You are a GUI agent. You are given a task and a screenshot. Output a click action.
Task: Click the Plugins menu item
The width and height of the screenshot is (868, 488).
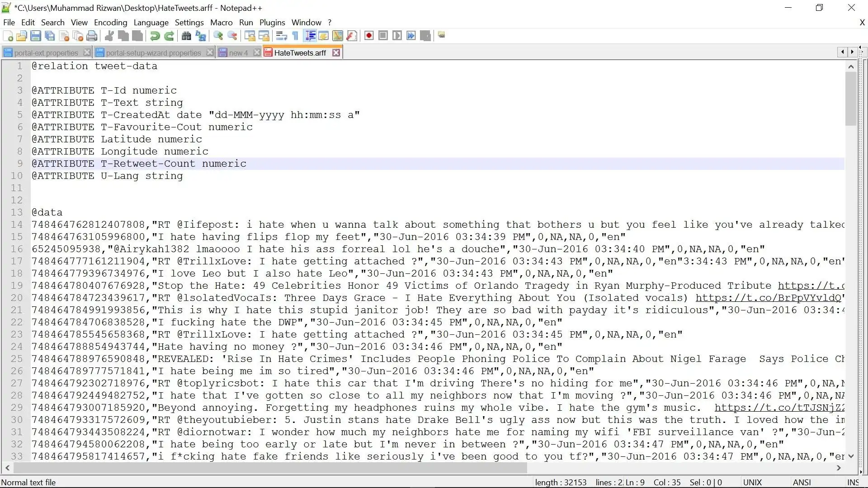pos(272,22)
